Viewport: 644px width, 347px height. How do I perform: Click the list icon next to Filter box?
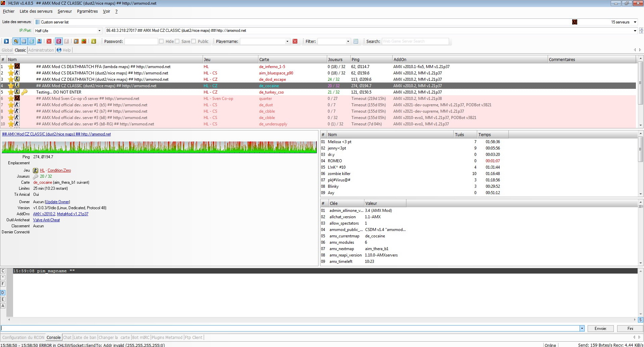tap(356, 41)
